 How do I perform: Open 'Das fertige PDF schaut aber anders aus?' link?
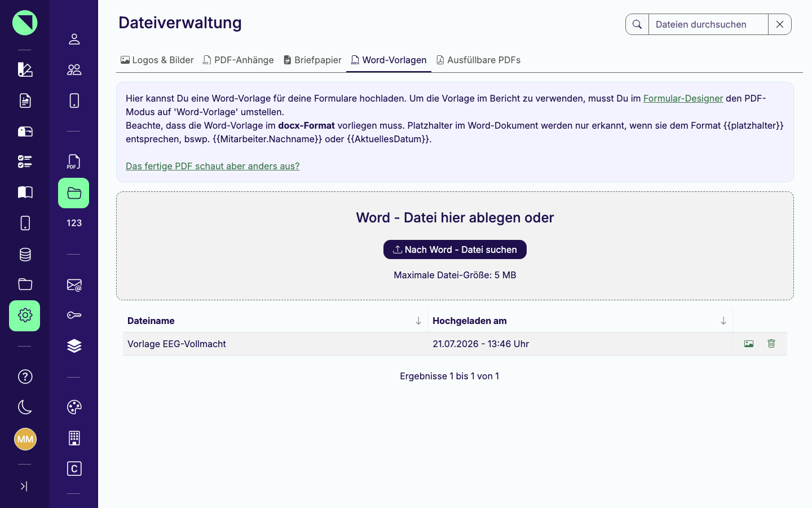(x=213, y=166)
